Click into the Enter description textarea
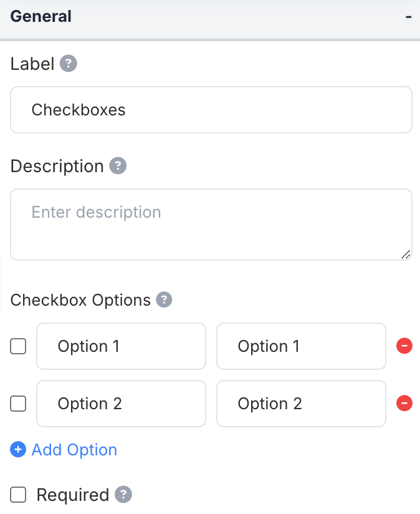Screen dimensions: 420x514 tap(211, 224)
